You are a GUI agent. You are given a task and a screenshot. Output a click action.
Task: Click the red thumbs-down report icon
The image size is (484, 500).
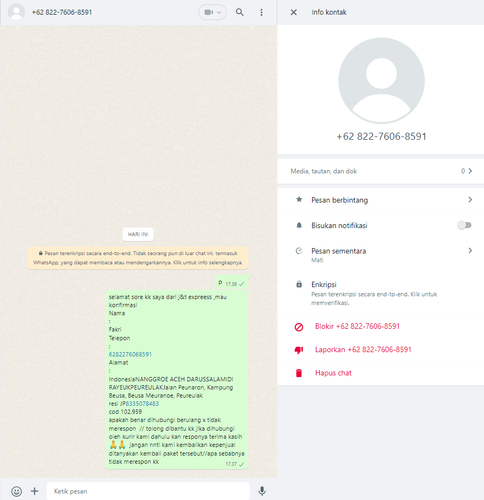(299, 350)
